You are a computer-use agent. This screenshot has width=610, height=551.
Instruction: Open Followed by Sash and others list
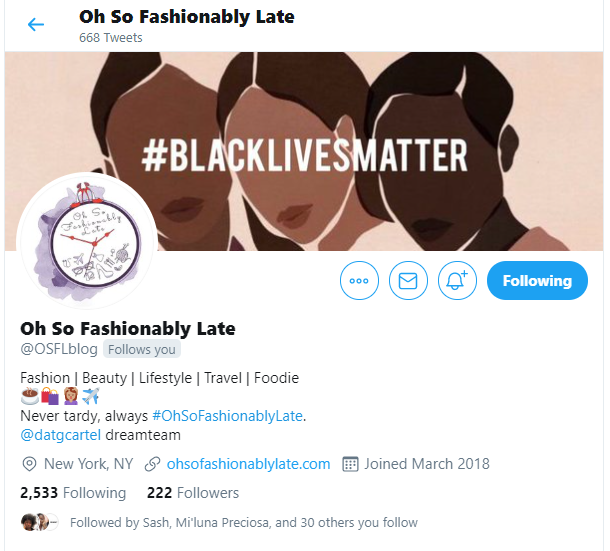(x=244, y=522)
